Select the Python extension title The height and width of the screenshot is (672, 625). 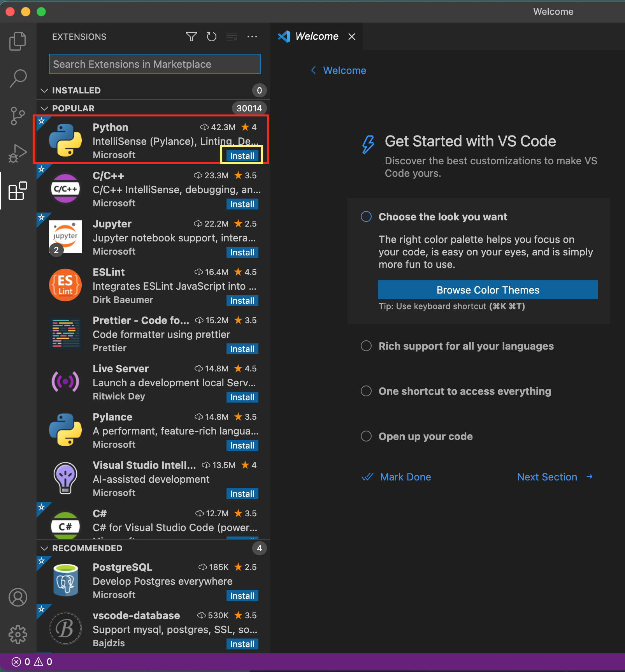[111, 127]
